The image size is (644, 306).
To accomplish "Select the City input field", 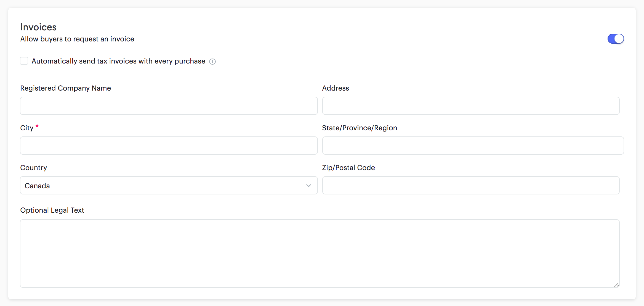I will 169,146.
